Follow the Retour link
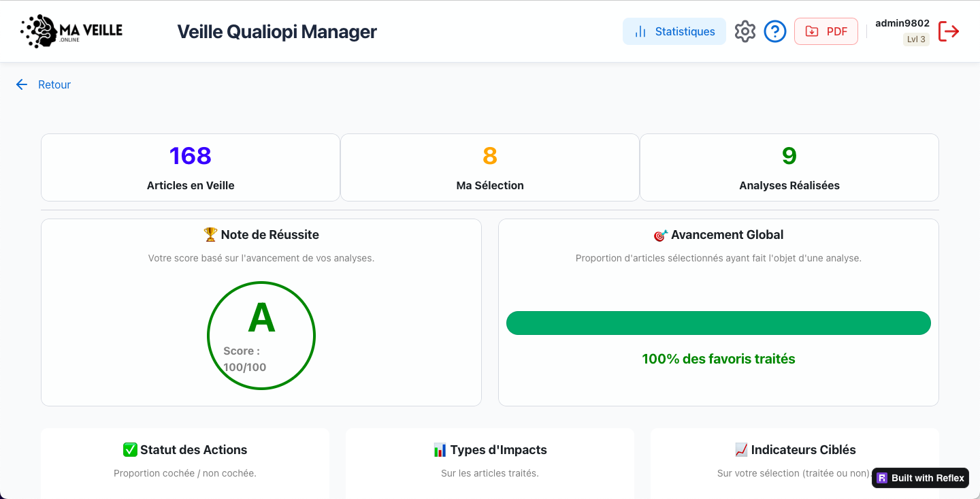The width and height of the screenshot is (980, 499). (54, 84)
